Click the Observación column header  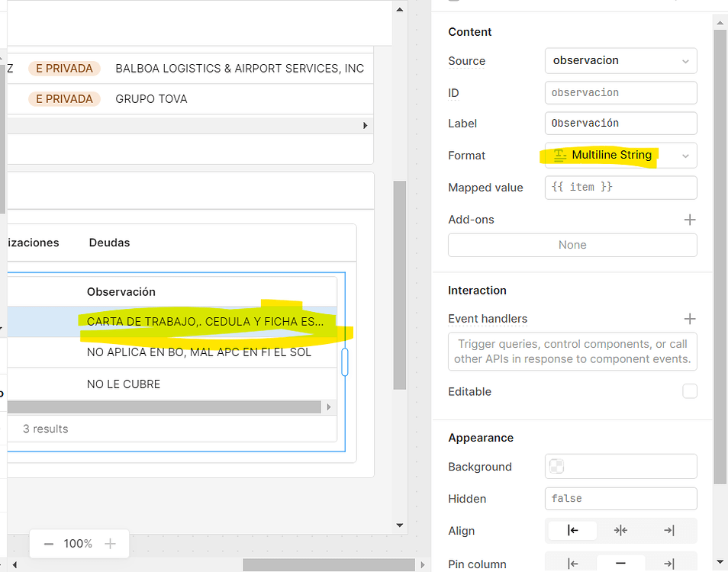[121, 292]
